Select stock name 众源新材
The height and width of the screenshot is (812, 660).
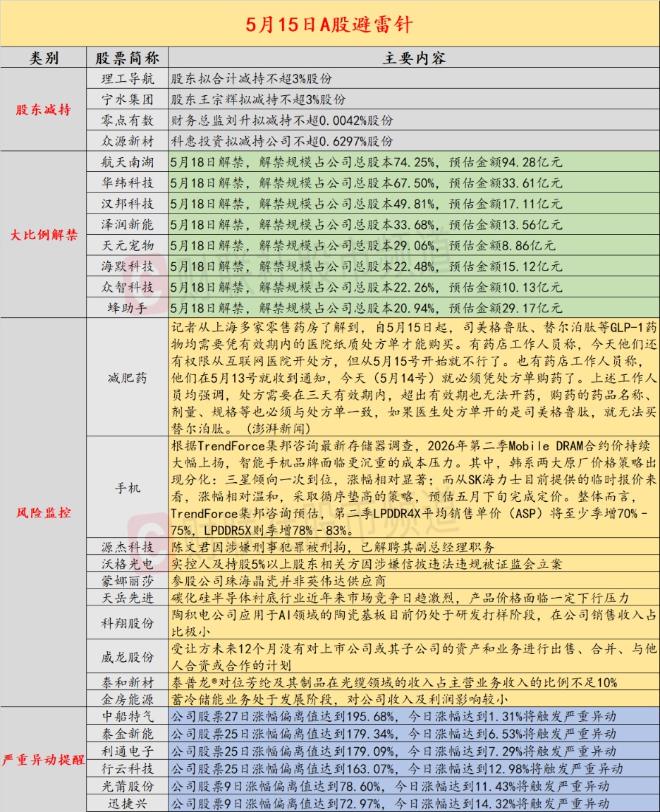[x=128, y=141]
